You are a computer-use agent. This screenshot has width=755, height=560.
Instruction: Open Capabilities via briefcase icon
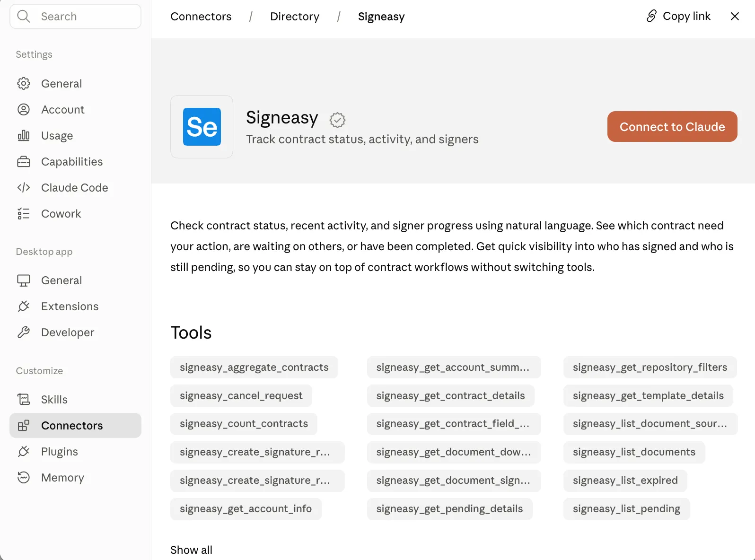[24, 162]
